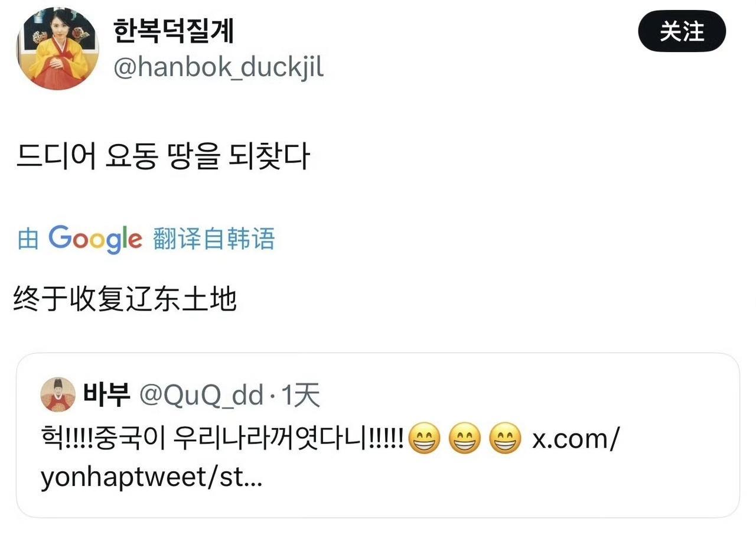The image size is (756, 551).
Task: Click the Google logo in translation line
Action: click(95, 239)
